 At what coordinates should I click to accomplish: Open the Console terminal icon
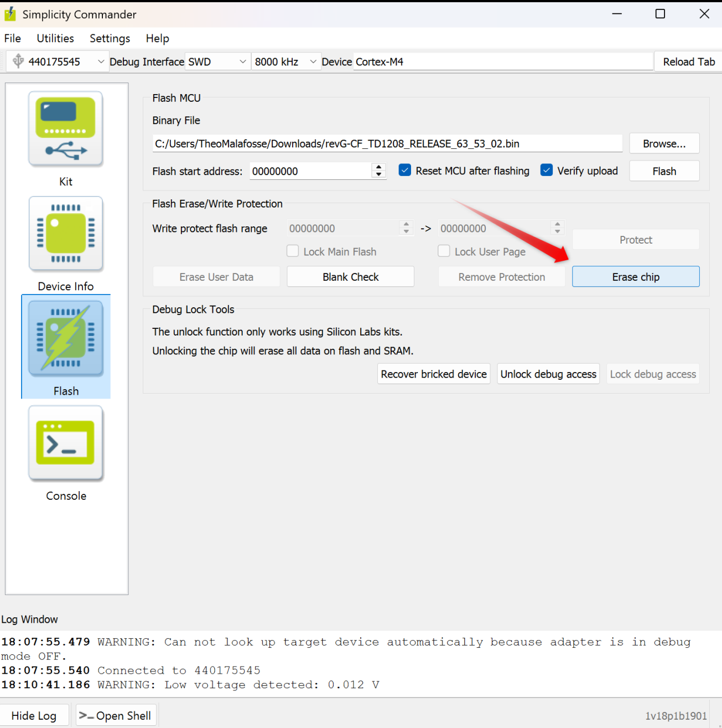(x=66, y=443)
